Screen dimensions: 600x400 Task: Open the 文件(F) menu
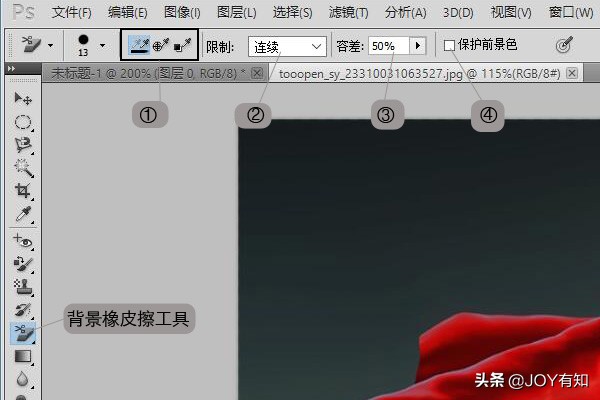point(72,13)
